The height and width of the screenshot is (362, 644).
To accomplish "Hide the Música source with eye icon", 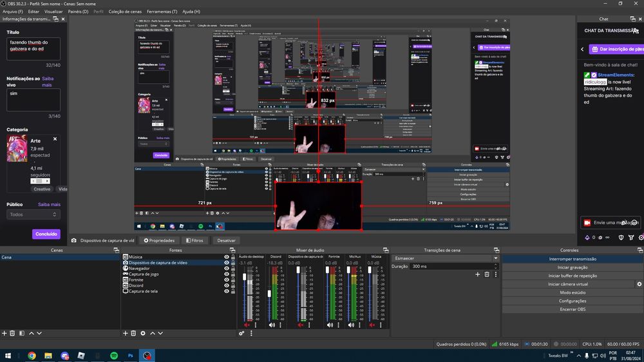I will (226, 257).
